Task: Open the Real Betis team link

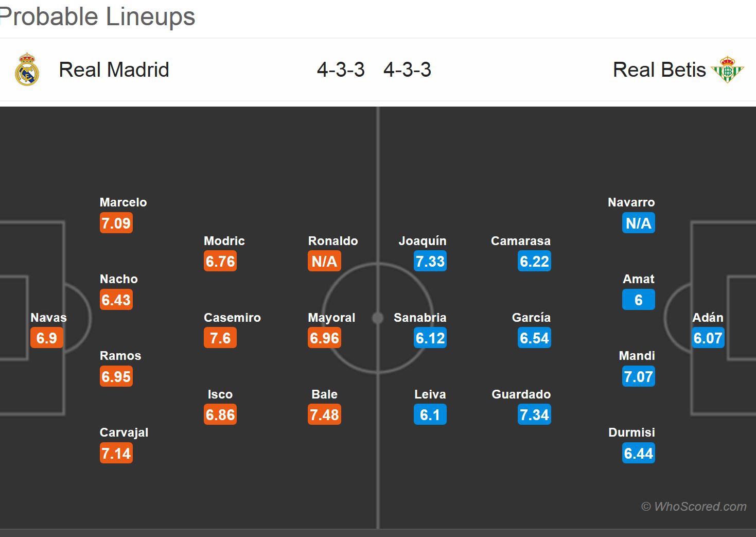Action: pyautogui.click(x=659, y=70)
